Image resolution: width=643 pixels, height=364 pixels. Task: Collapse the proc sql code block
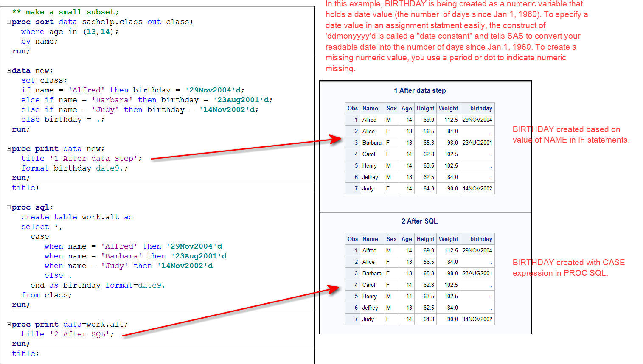point(8,207)
